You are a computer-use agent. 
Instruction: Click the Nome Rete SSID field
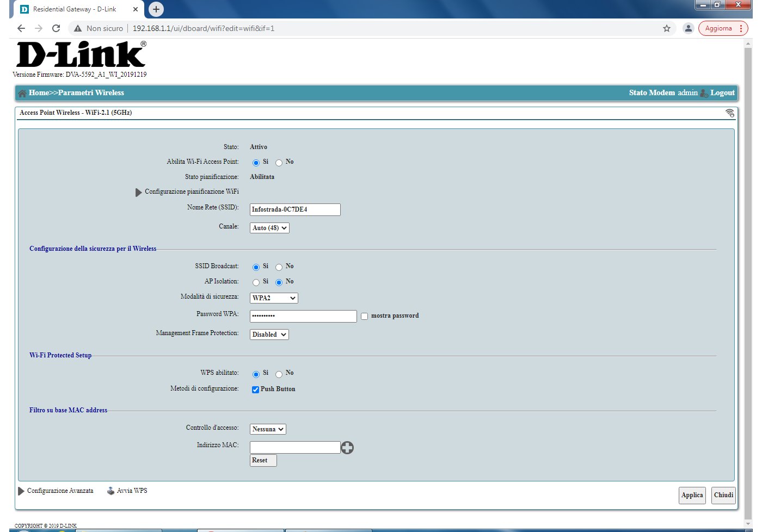point(295,209)
